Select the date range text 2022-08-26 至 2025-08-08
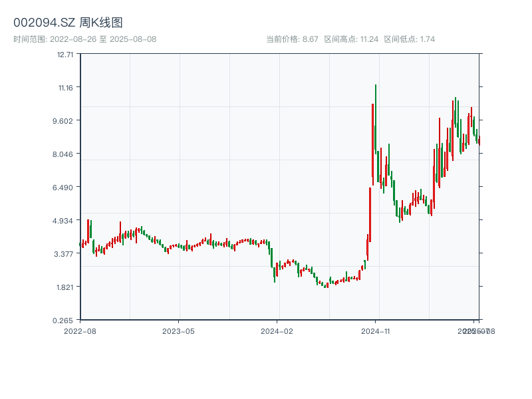This screenshot has height=399, width=532. (103, 39)
